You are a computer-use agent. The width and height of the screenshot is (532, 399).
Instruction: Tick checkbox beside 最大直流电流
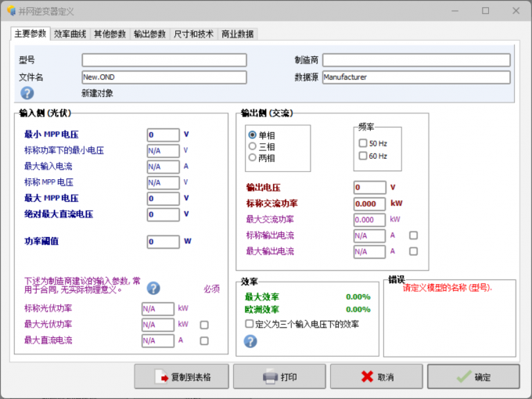click(x=204, y=340)
